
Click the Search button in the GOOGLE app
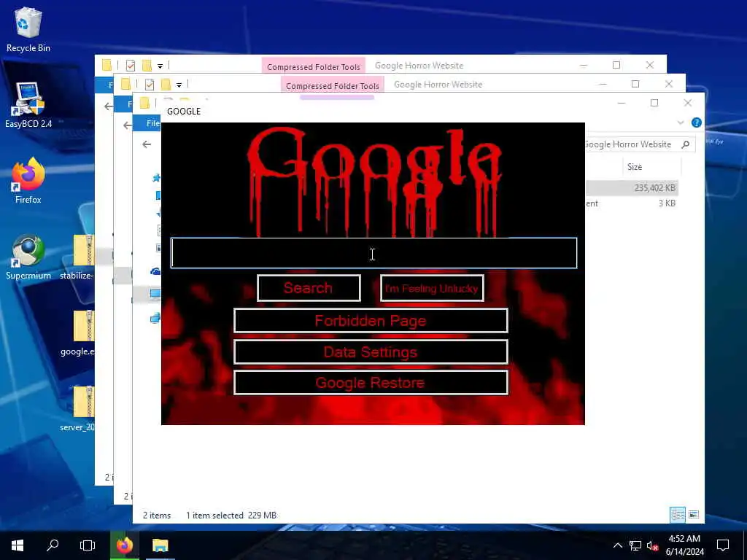coord(309,288)
